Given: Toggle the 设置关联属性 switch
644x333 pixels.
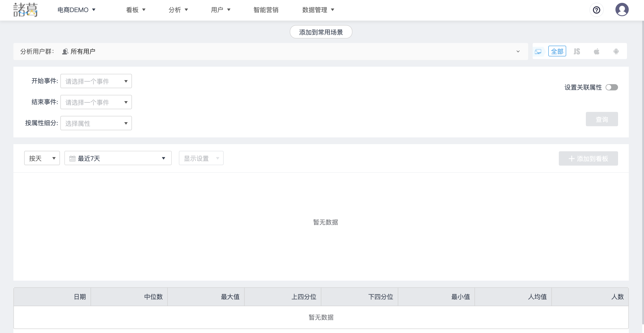Looking at the screenshot, I should (x=612, y=87).
